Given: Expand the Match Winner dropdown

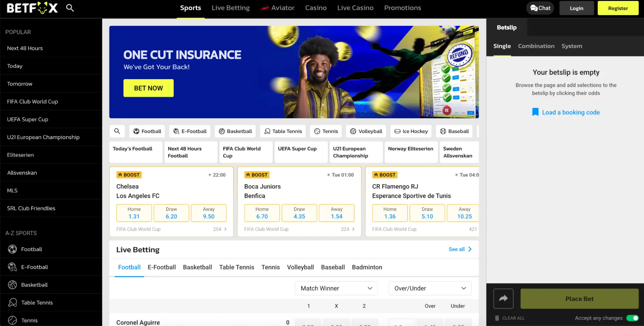Looking at the screenshot, I should pyautogui.click(x=336, y=288).
